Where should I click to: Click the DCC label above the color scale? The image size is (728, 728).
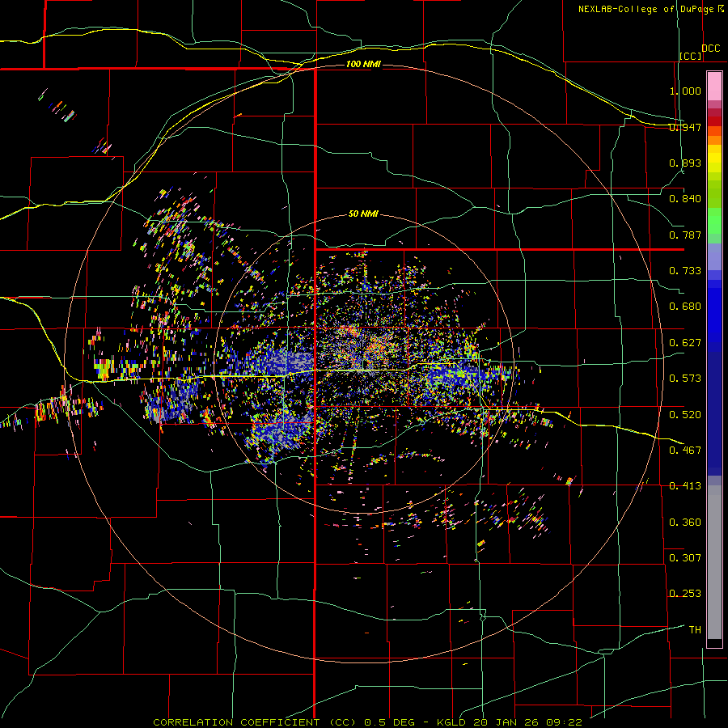point(711,49)
